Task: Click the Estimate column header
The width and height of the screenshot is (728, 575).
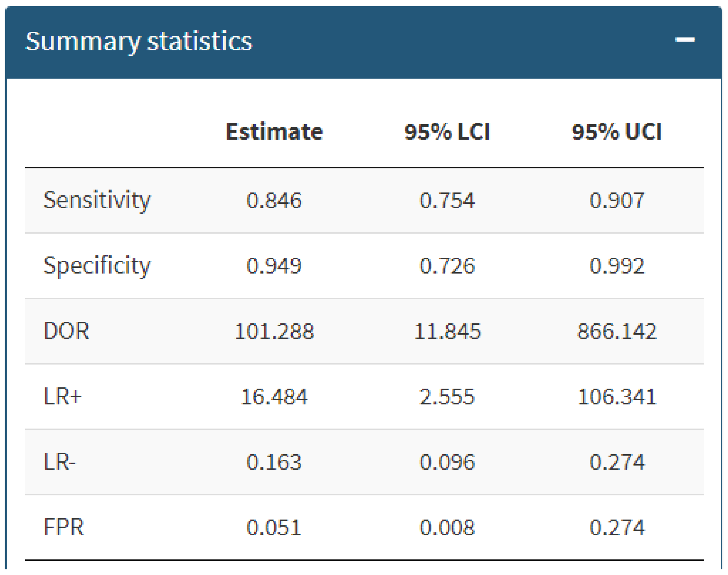Action: (x=274, y=132)
